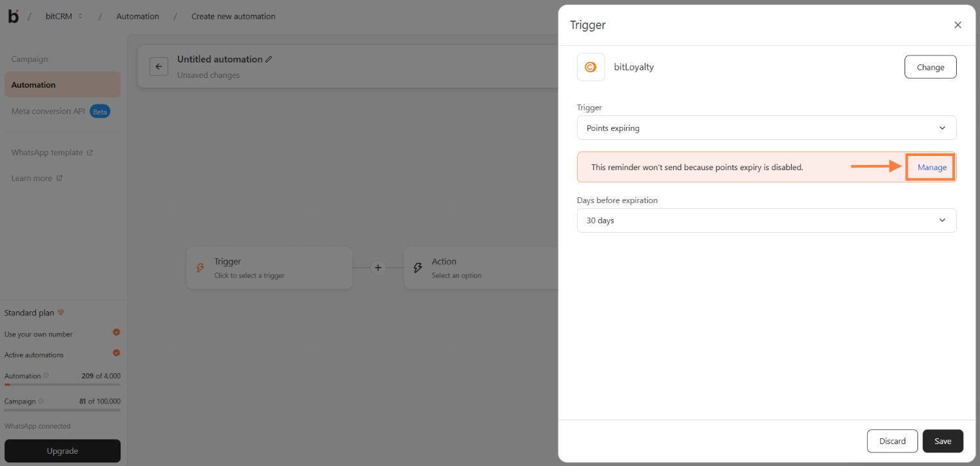Open Days before expiration dropdown
980x466 pixels.
pos(767,220)
